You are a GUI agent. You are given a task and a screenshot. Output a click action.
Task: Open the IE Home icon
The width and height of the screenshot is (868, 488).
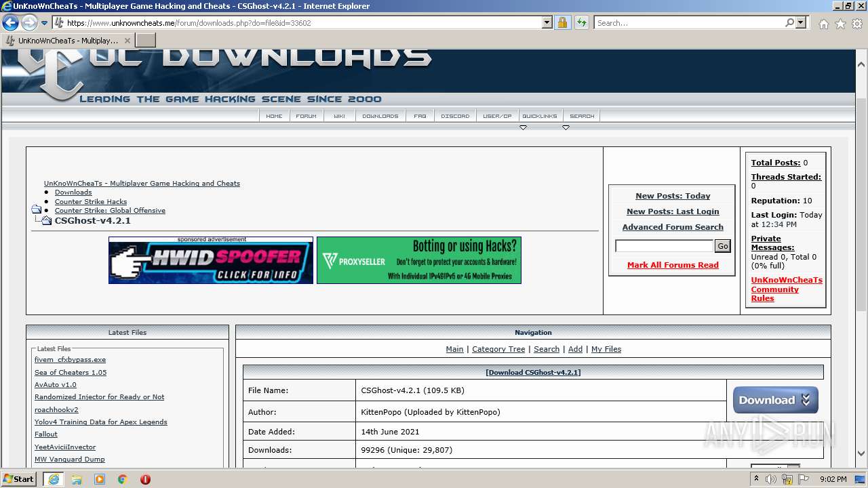[x=823, y=24]
